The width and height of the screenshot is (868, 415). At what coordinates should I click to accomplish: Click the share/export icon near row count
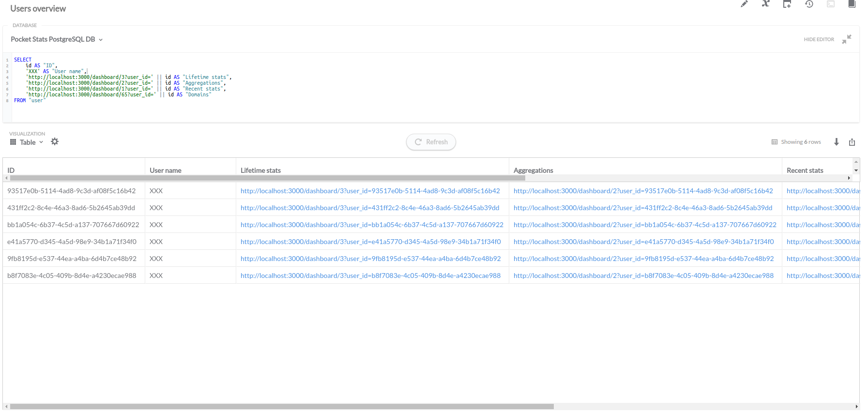coord(852,142)
